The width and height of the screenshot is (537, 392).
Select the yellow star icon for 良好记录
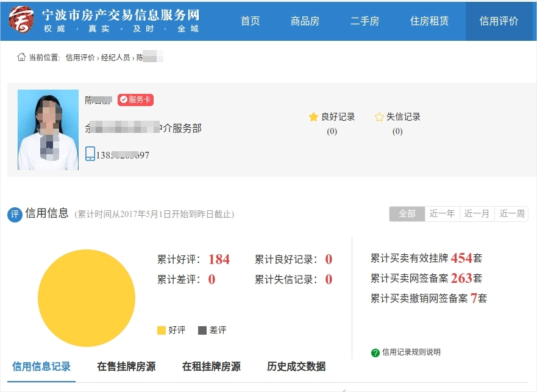[313, 116]
